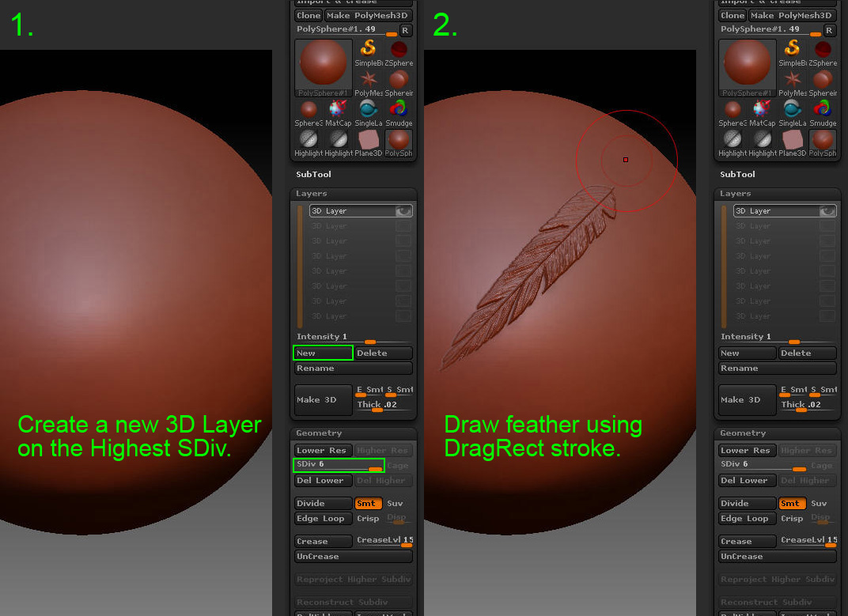Select the active 3D Layer row, step 1 panel

(x=361, y=211)
